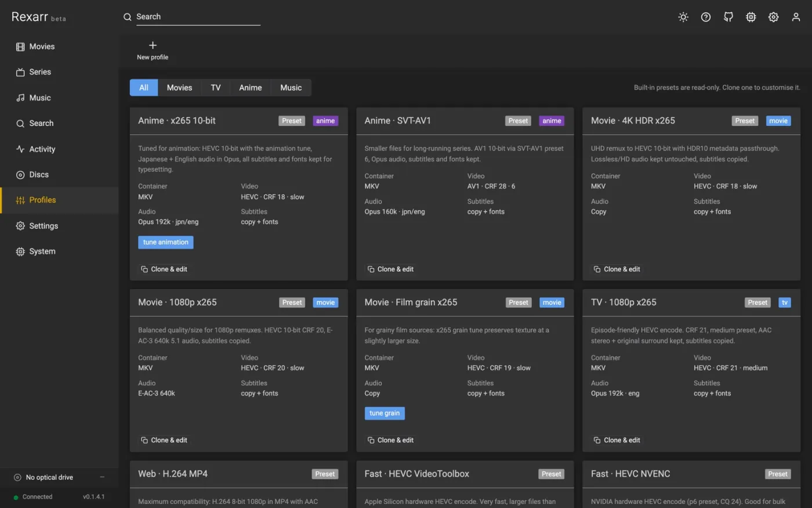
Task: Open the user account icon
Action: click(796, 17)
